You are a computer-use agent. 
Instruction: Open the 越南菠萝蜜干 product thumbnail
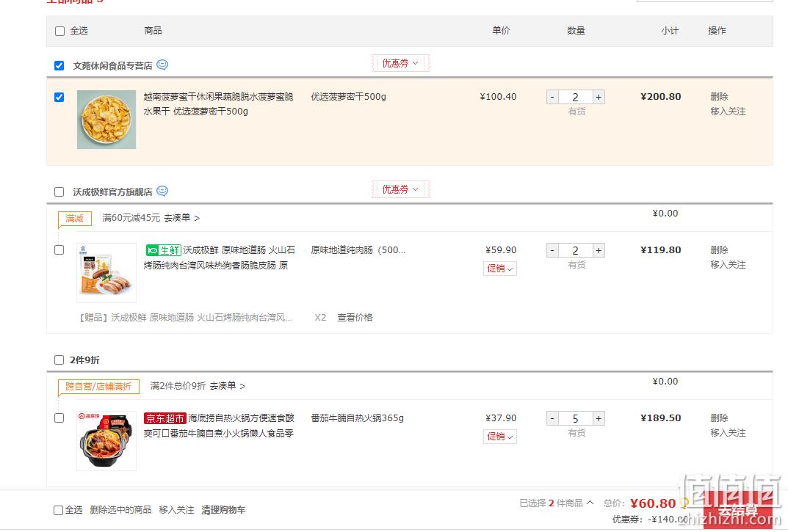coord(106,120)
